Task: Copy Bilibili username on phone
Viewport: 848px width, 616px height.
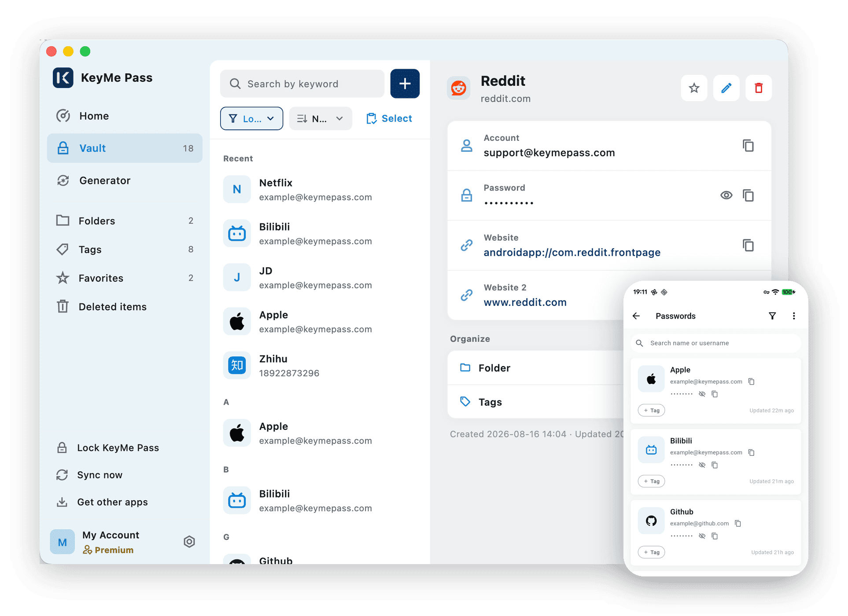Action: [x=751, y=453]
